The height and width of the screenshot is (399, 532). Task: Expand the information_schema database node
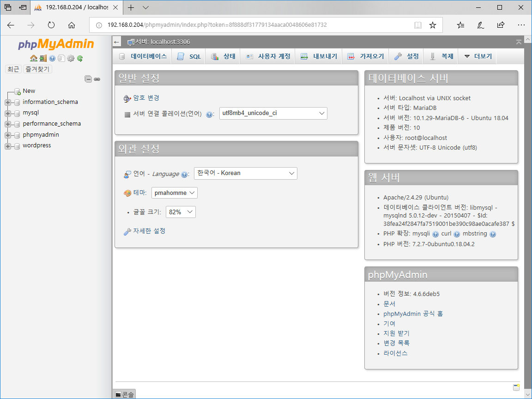coord(8,102)
